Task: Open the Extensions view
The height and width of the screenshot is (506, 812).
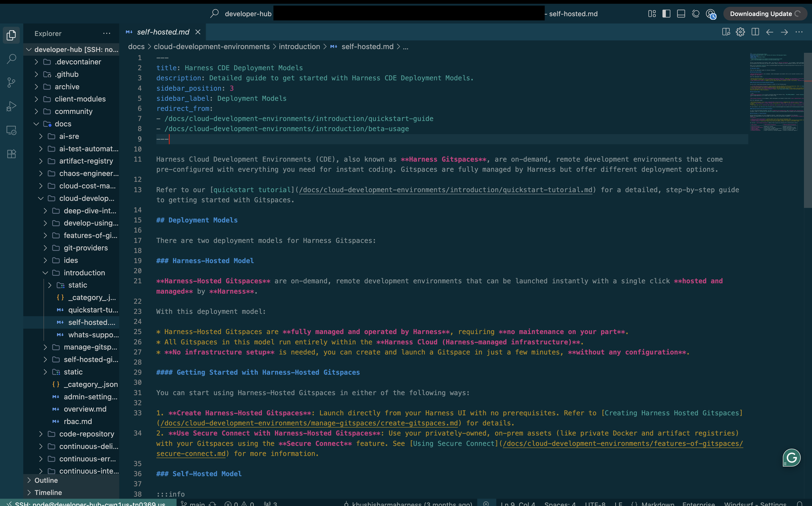Action: (x=11, y=154)
